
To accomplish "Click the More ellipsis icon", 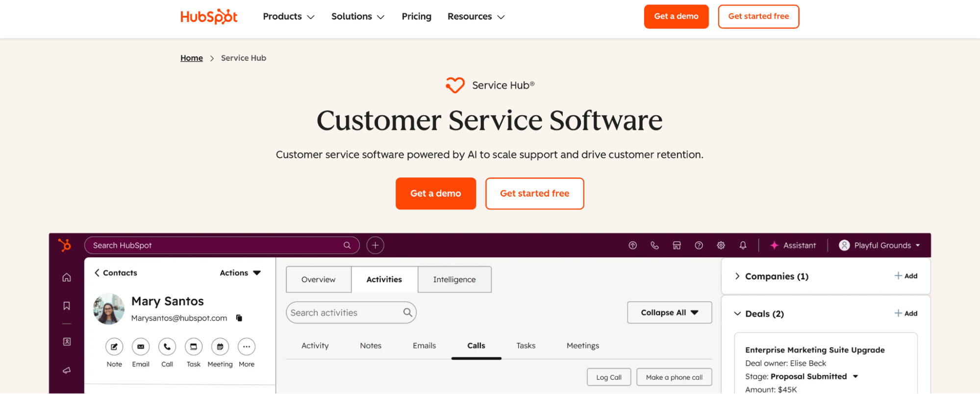I will pyautogui.click(x=247, y=346).
